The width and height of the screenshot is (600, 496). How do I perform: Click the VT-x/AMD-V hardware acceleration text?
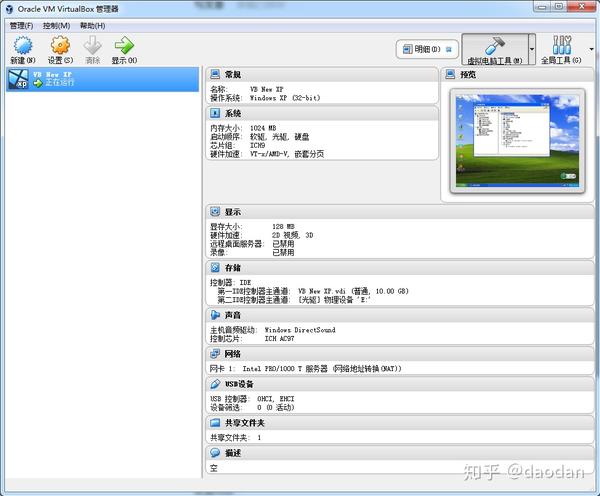(287, 154)
